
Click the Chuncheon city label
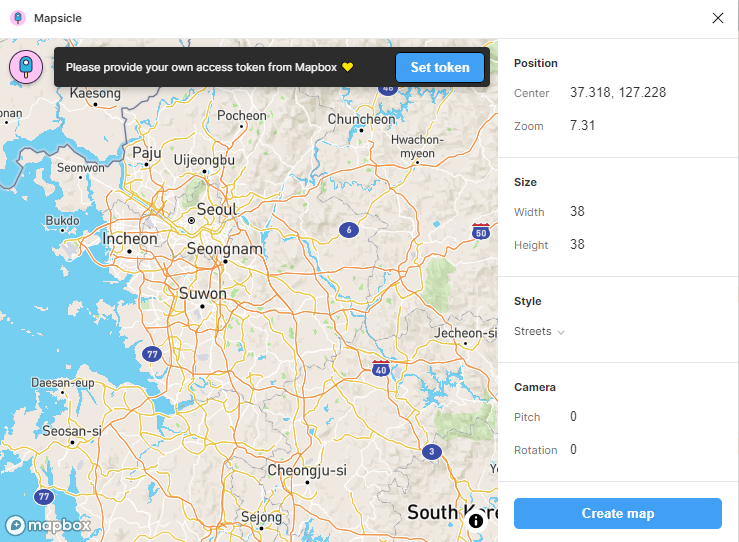click(x=361, y=119)
